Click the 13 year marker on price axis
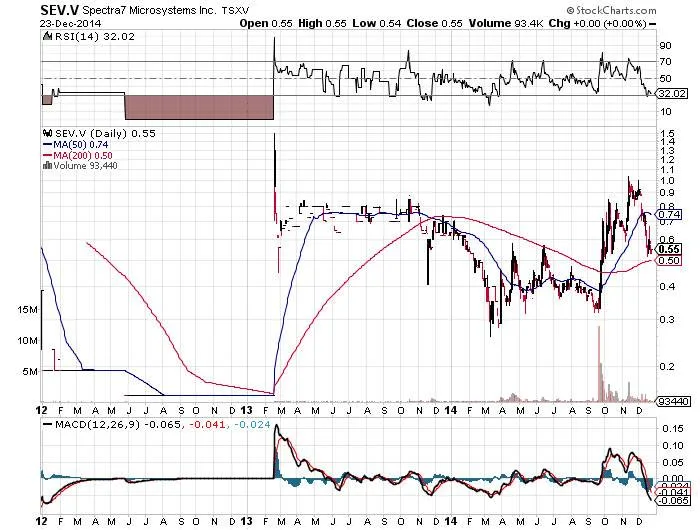The height and width of the screenshot is (530, 700). (246, 410)
